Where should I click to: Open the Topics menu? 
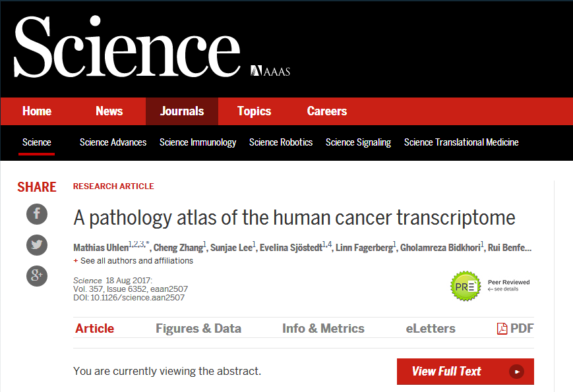(x=255, y=111)
